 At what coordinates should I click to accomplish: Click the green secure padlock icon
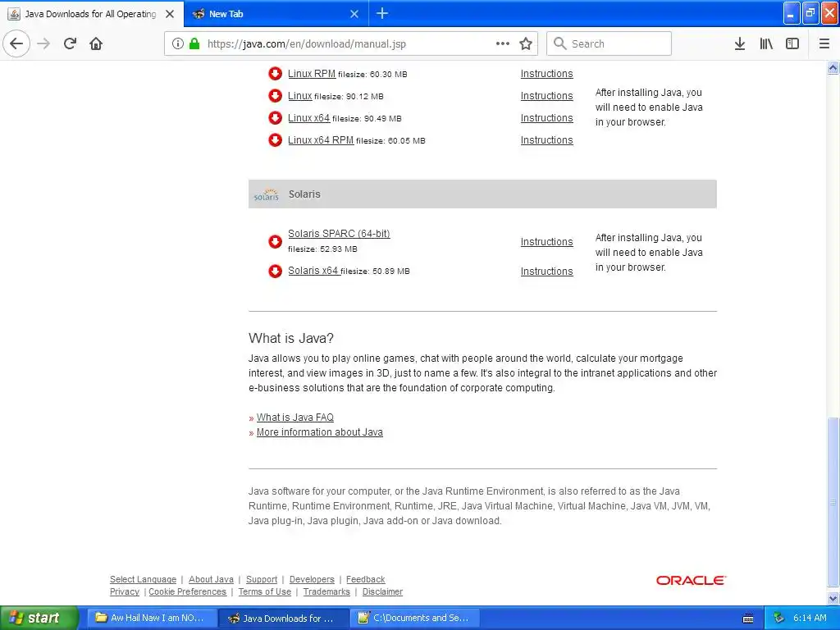coord(194,43)
